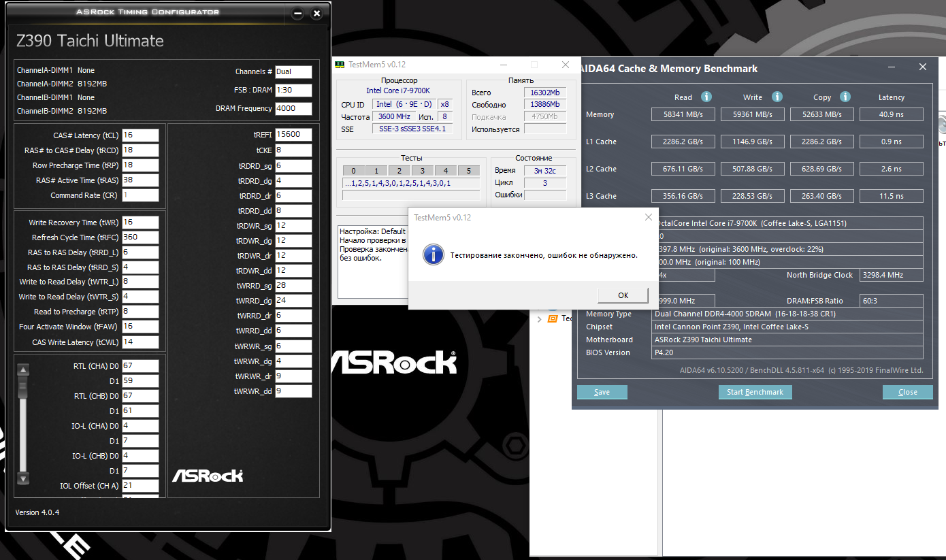Click the tWRWR_dd value field
946x560 pixels.
click(293, 391)
